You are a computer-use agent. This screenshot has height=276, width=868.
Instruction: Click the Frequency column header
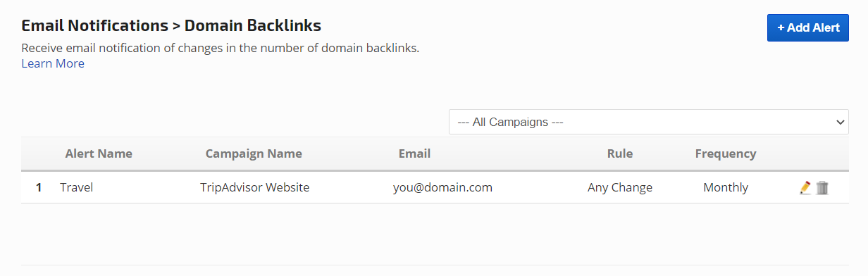[x=726, y=153]
